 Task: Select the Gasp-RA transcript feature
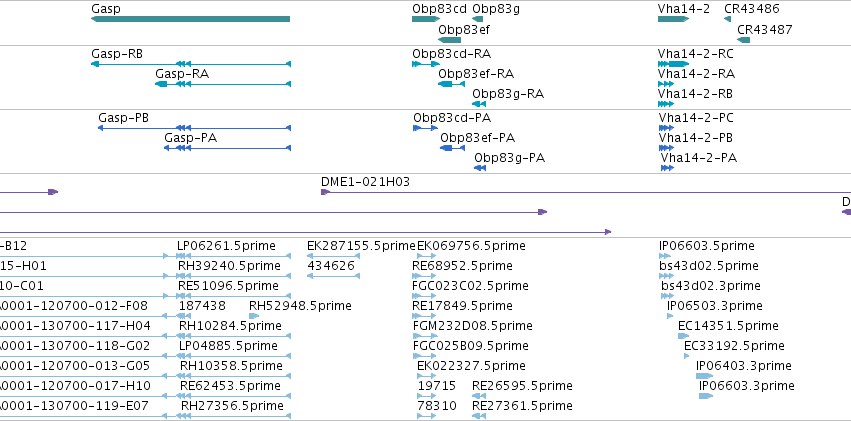click(x=223, y=84)
